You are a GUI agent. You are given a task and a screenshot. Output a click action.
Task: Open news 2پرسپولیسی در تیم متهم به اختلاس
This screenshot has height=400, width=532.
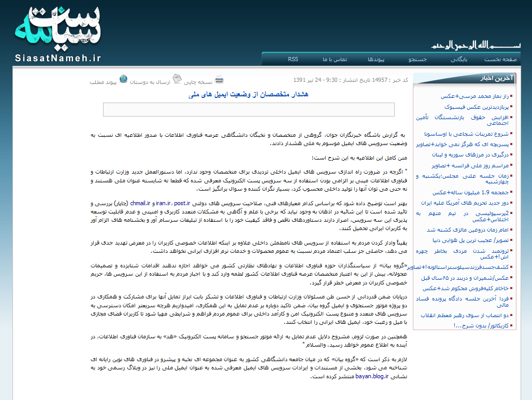click(463, 217)
